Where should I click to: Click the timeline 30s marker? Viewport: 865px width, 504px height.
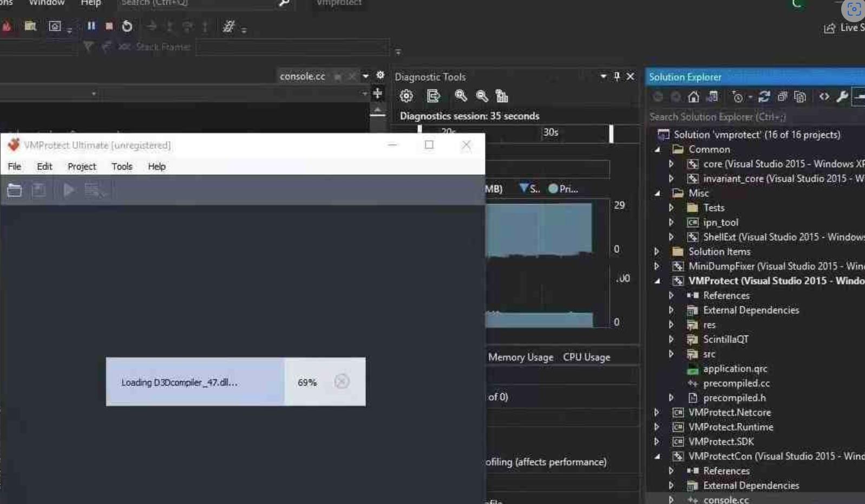pos(551,132)
